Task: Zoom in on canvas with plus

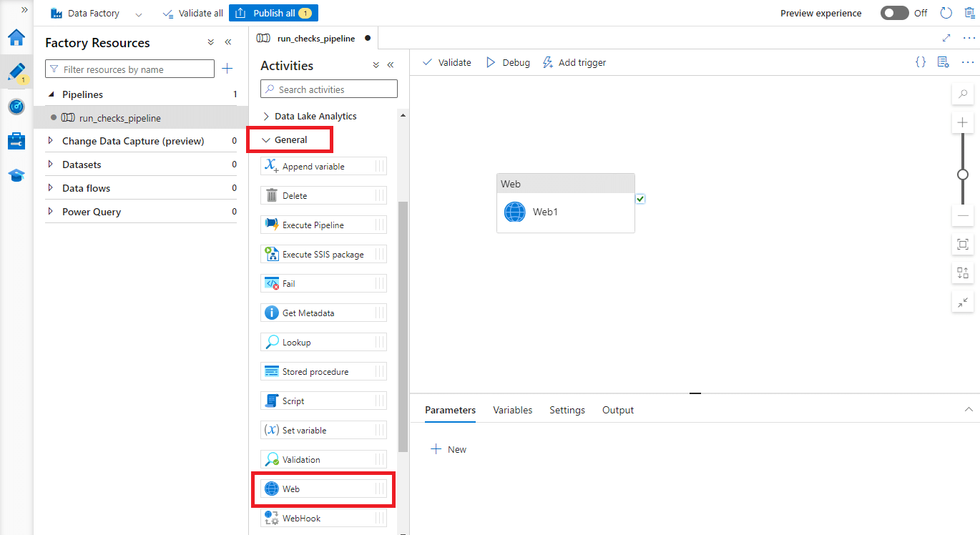Action: (963, 122)
